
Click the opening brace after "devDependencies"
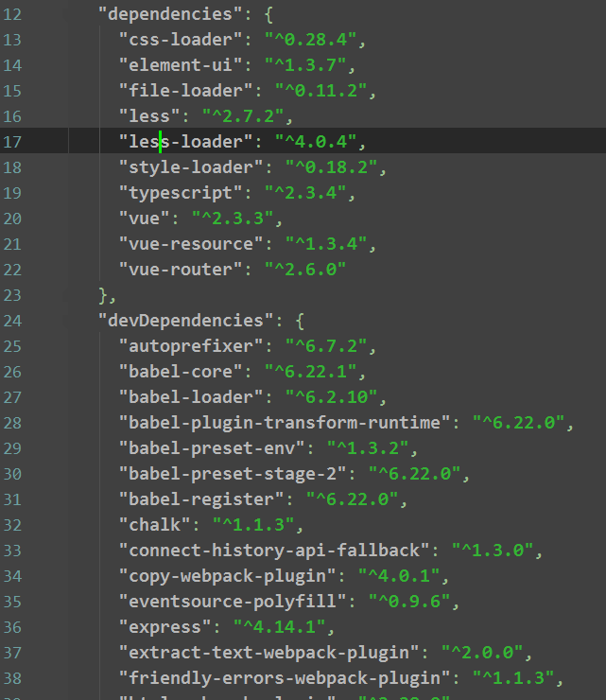coord(300,321)
